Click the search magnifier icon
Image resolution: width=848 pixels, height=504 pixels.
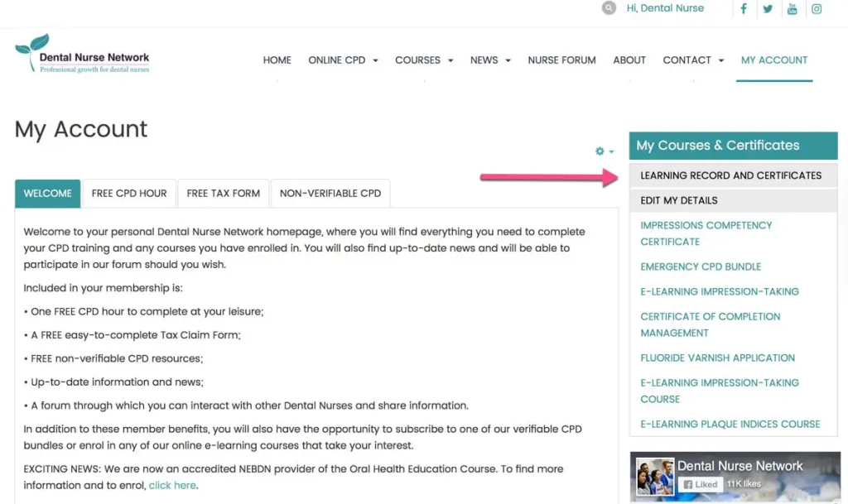coord(609,8)
